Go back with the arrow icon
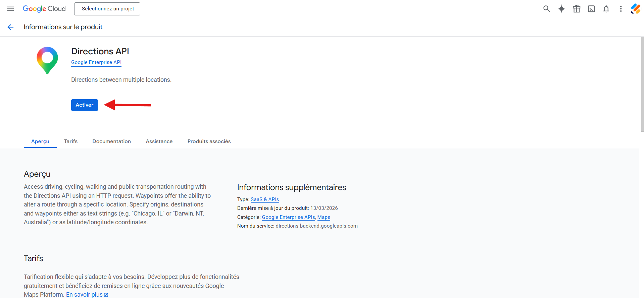This screenshot has height=298, width=644. pos(10,27)
